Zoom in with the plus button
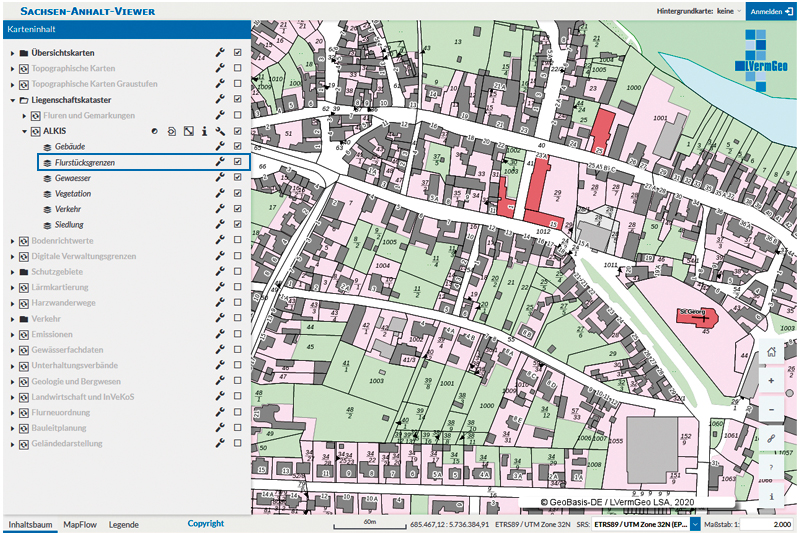The image size is (800, 533). pos(771,380)
